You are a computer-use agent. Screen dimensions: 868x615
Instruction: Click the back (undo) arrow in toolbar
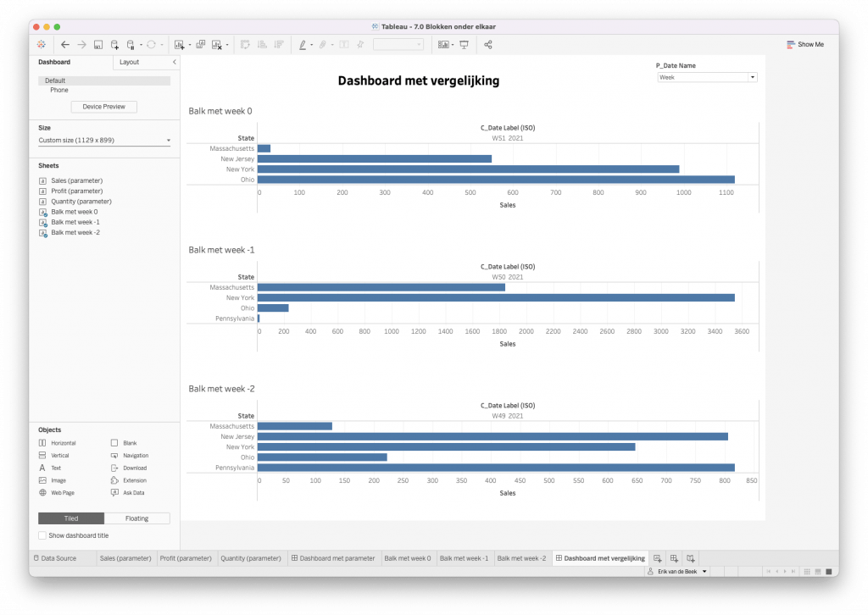point(65,44)
